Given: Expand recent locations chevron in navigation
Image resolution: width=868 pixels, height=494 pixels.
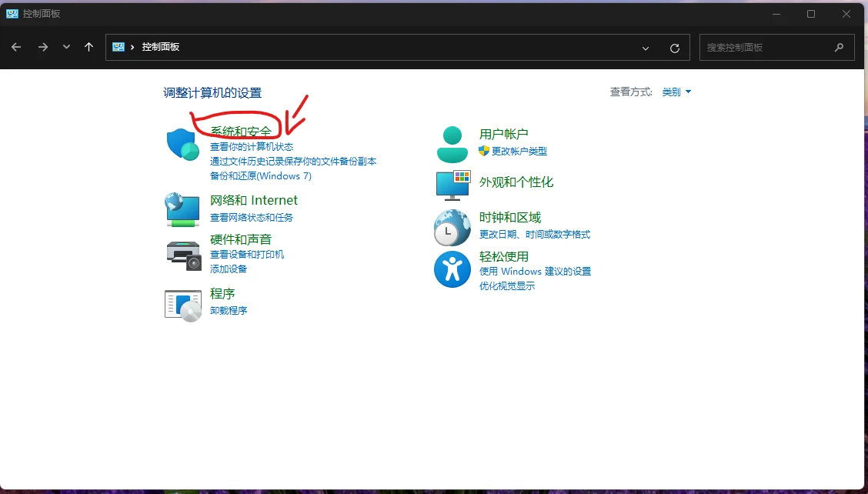Looking at the screenshot, I should [66, 47].
